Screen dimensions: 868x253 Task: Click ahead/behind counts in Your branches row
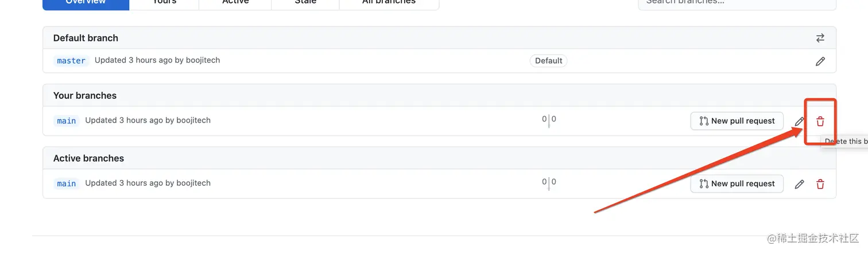pos(549,120)
